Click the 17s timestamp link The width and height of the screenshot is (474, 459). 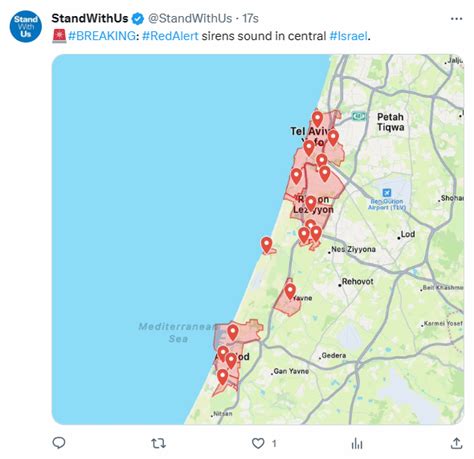pyautogui.click(x=250, y=18)
